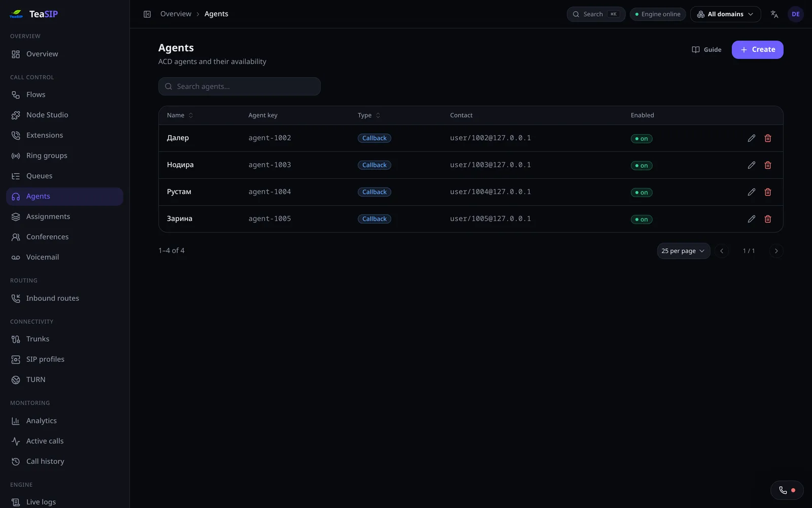Image resolution: width=812 pixels, height=508 pixels.
Task: Go to the previous page arrow
Action: (x=722, y=251)
